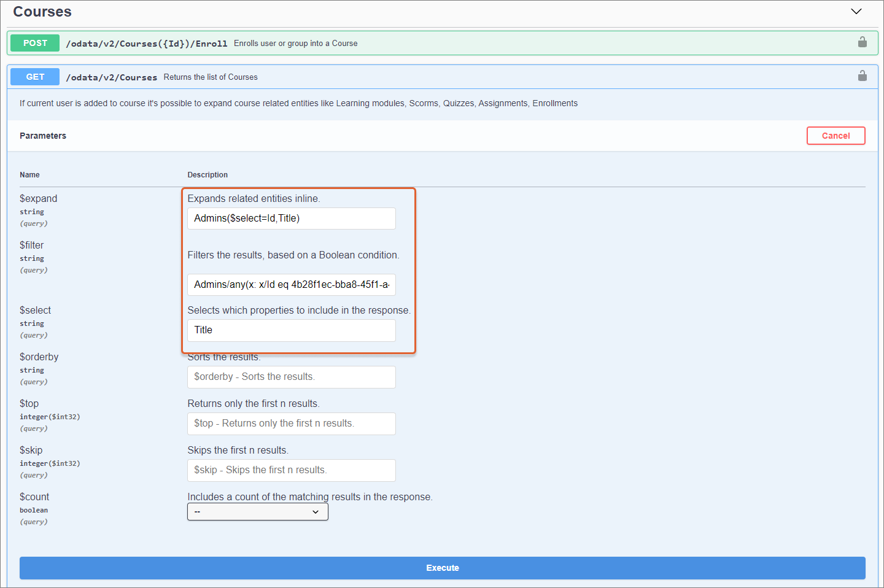Run the request with the Execute button

click(x=442, y=568)
